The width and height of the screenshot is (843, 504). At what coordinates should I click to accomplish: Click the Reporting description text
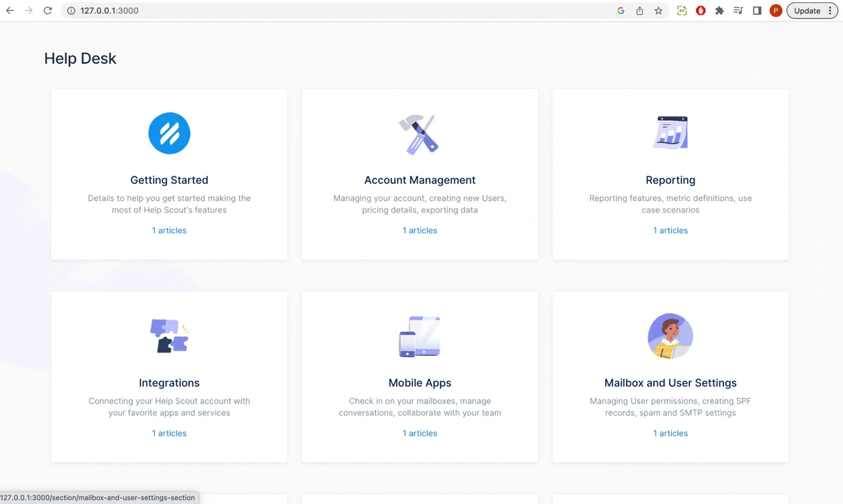tap(670, 204)
